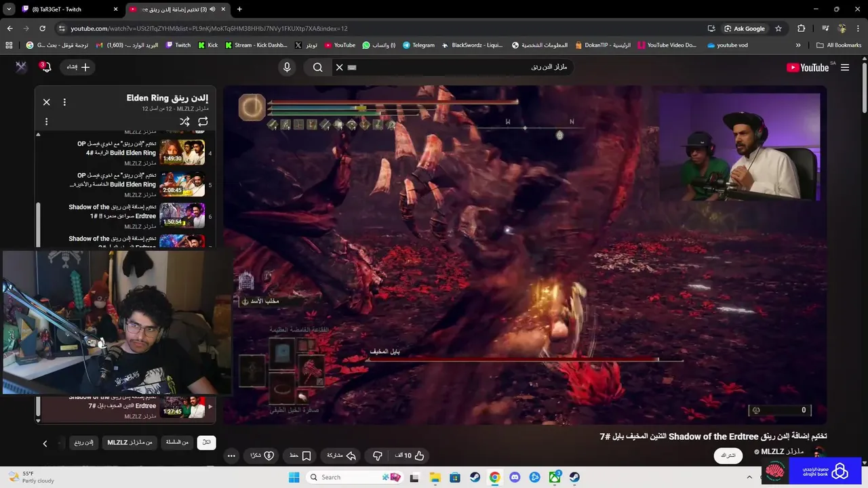Dislike the video with thumbs down
The width and height of the screenshot is (868, 488).
point(378,455)
